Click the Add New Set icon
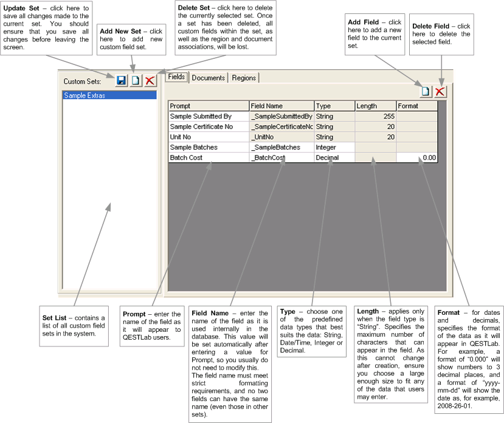The image size is (504, 423). tap(136, 80)
